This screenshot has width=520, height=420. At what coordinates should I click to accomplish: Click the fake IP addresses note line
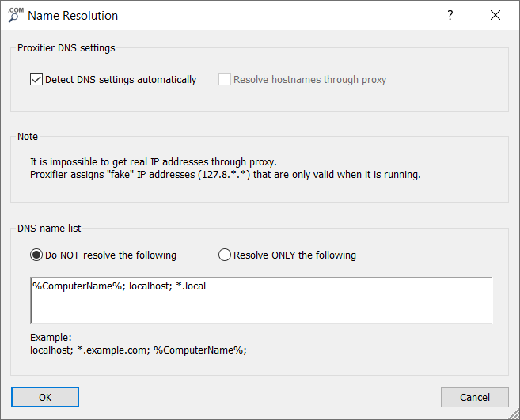226,174
